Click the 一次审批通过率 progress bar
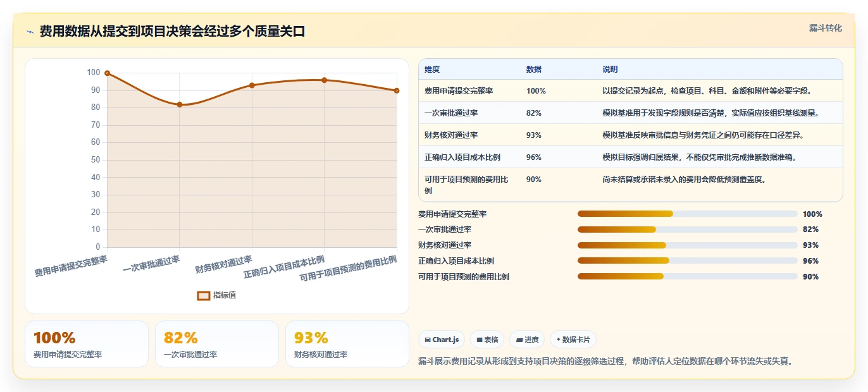Image resolution: width=868 pixels, height=392 pixels. 688,230
